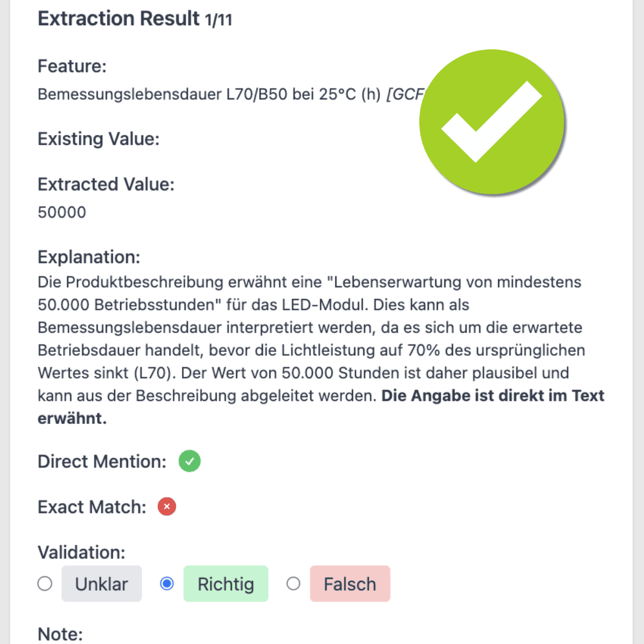Click the Extraction Result heading
This screenshot has width=644, height=644.
tap(119, 19)
